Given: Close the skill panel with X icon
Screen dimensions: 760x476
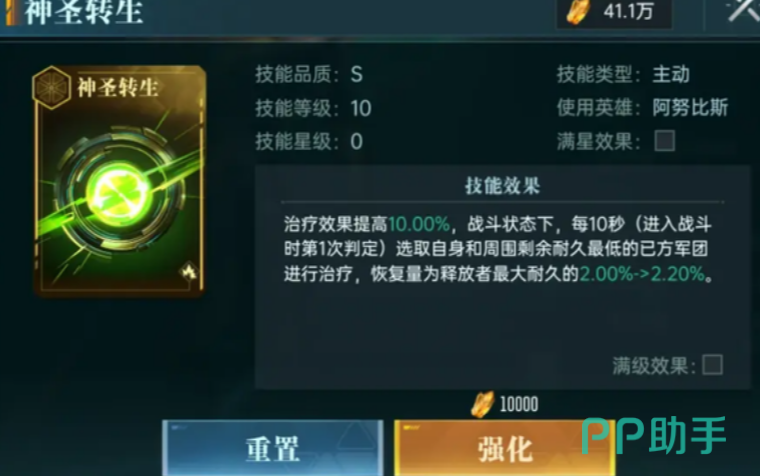Looking at the screenshot, I should pyautogui.click(x=742, y=10).
